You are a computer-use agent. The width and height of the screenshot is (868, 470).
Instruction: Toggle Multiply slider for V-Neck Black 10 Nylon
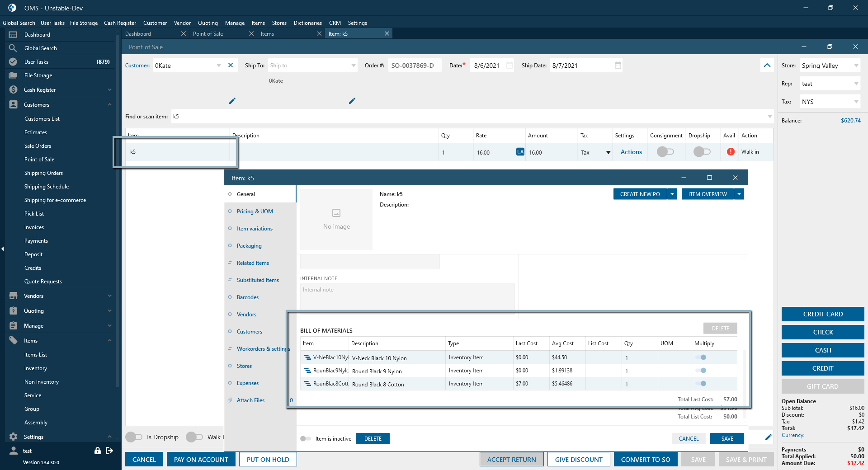click(701, 357)
